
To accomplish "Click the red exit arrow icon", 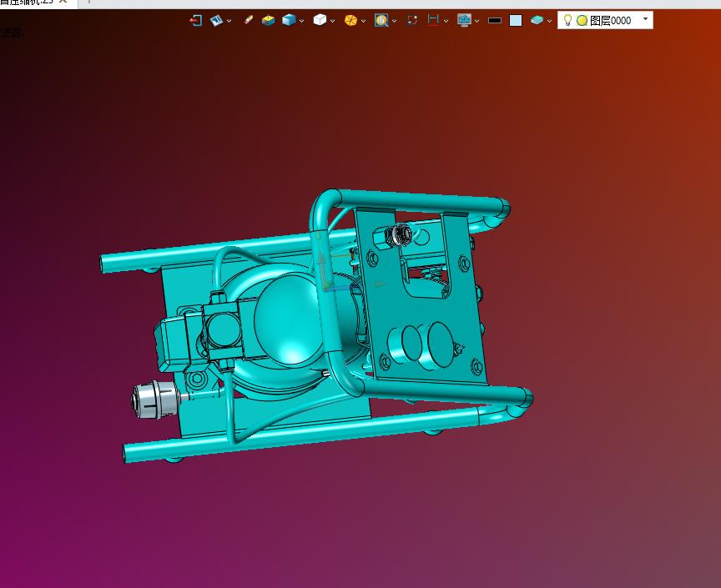I will pos(196,20).
